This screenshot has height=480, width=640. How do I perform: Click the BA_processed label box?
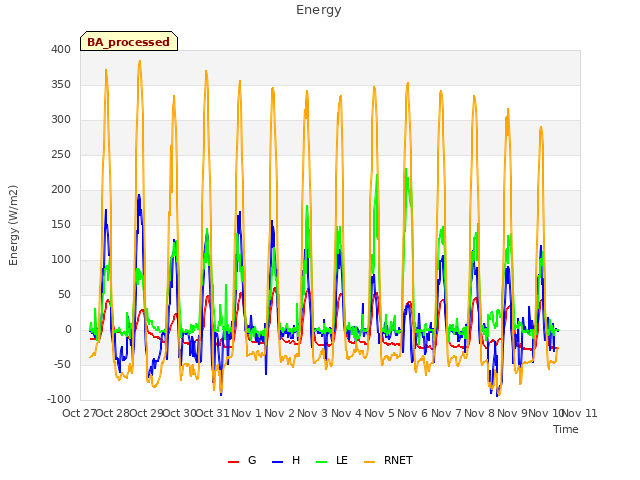(129, 41)
